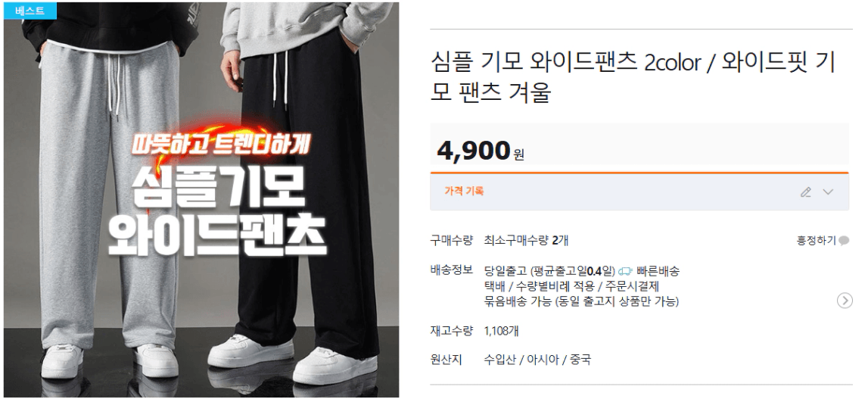Open shipping details with circled right arrow
868x399 pixels.
tap(845, 301)
